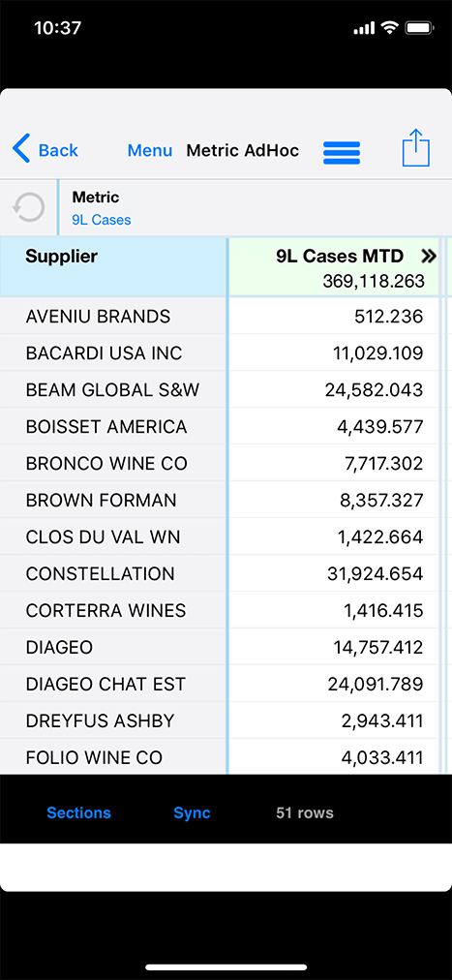Image resolution: width=452 pixels, height=980 pixels.
Task: Tap the Sync button
Action: pos(192,813)
